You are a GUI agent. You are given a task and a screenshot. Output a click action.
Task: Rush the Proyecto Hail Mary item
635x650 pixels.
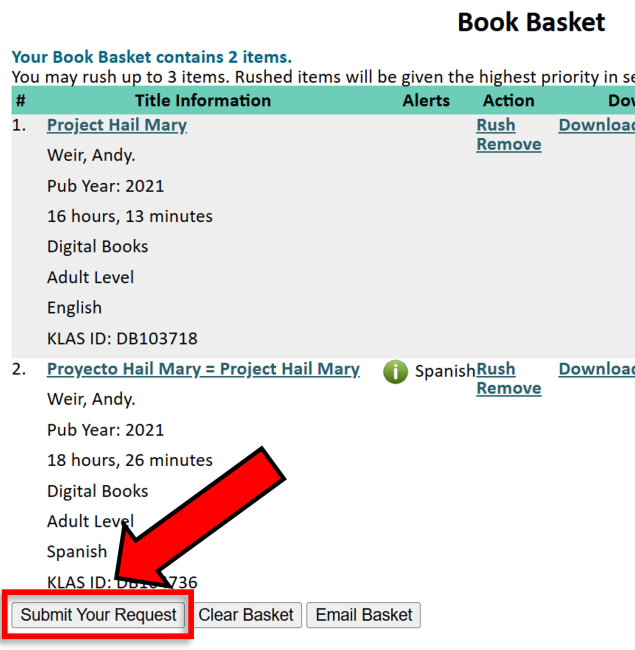(496, 369)
